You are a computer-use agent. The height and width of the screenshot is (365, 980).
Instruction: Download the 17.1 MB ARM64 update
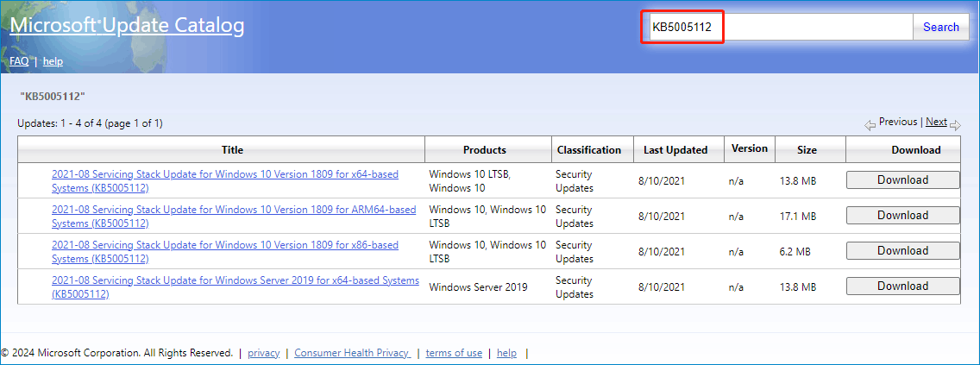pos(902,216)
